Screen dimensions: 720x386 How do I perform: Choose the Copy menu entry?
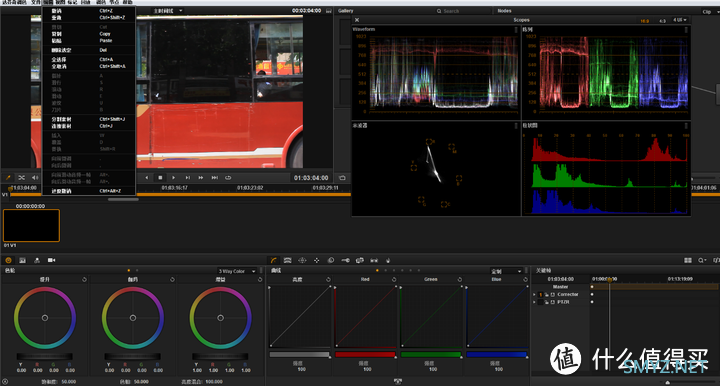tap(89, 34)
